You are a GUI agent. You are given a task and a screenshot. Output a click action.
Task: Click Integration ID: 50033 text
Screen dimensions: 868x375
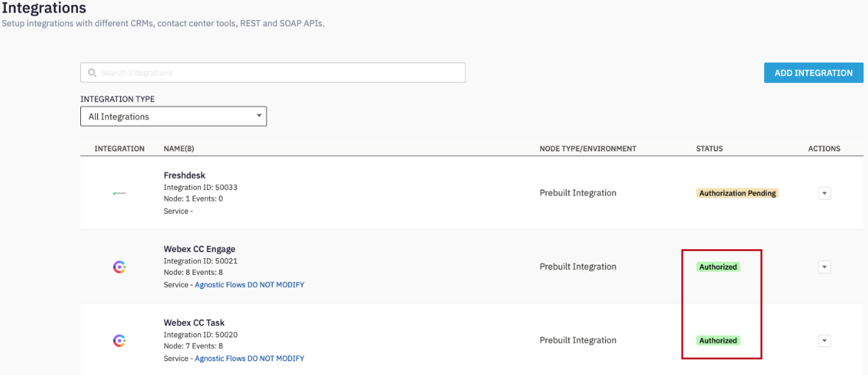pyautogui.click(x=200, y=187)
